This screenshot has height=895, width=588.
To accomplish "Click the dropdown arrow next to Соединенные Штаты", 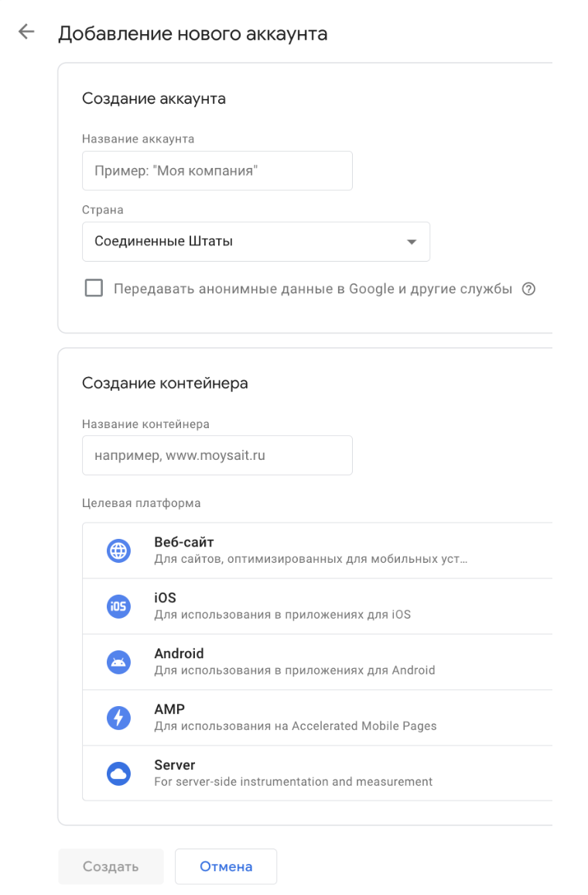I will [411, 242].
